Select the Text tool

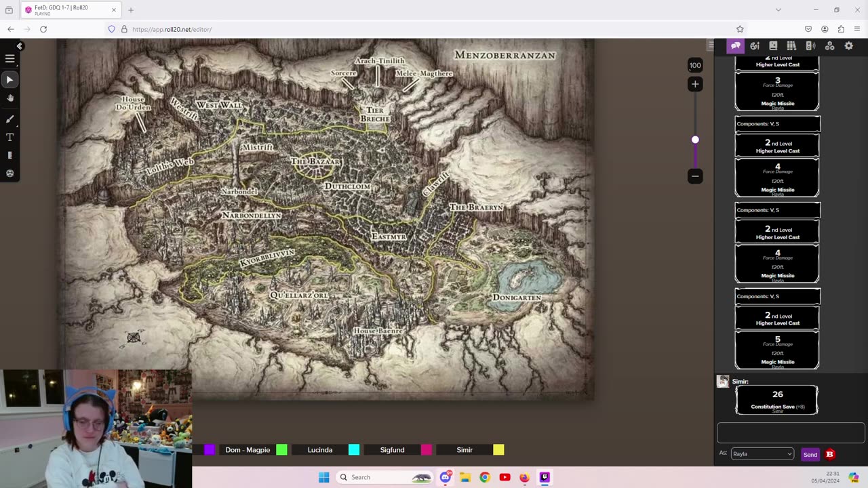[9, 137]
